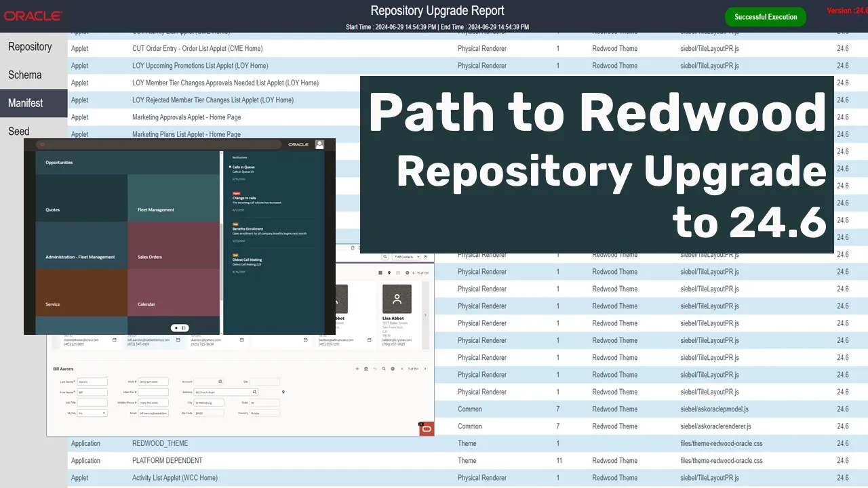Image resolution: width=868 pixels, height=488 pixels.
Task: Switch to tile view in the view toggle pill
Action: point(176,328)
